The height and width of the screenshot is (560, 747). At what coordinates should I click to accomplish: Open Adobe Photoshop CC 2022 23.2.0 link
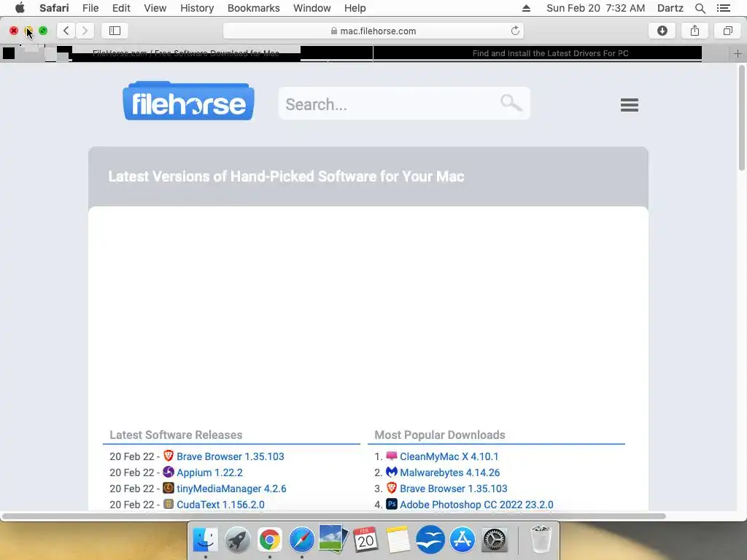coord(476,505)
